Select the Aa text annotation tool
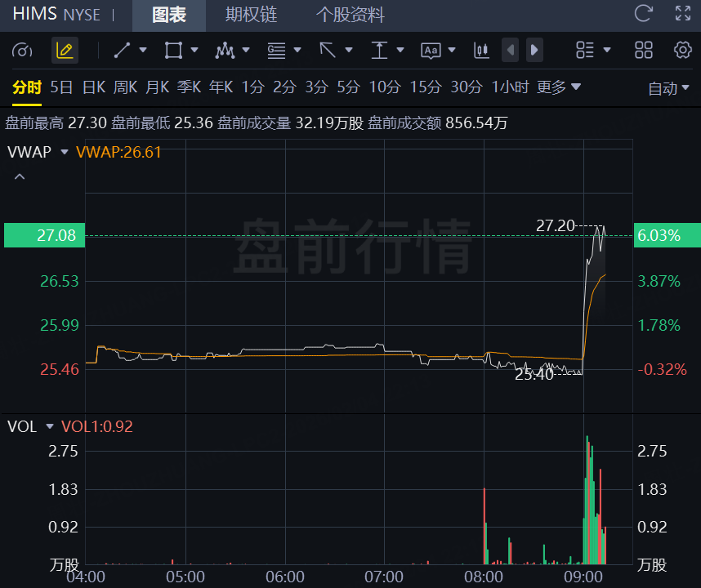The image size is (701, 588). 431,51
